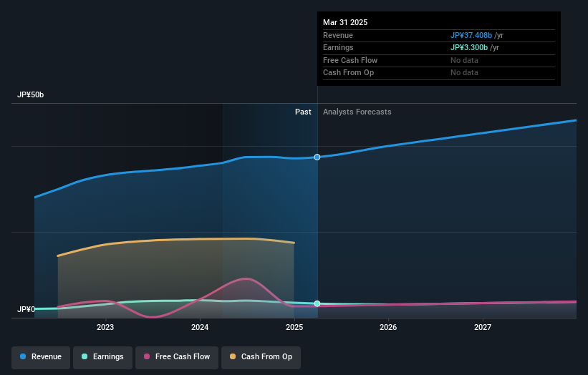Click the Cash From Op row in the tooltip
588x375 pixels.
pyautogui.click(x=439, y=73)
